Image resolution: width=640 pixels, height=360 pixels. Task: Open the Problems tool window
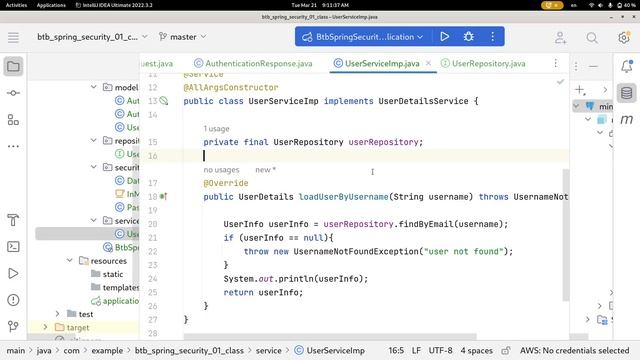coord(13,300)
